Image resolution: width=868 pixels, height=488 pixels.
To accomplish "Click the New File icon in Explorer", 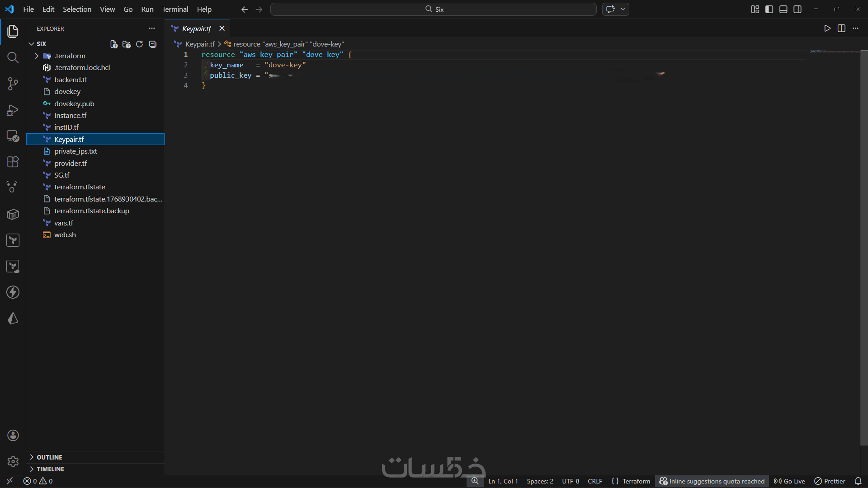I will (x=114, y=44).
